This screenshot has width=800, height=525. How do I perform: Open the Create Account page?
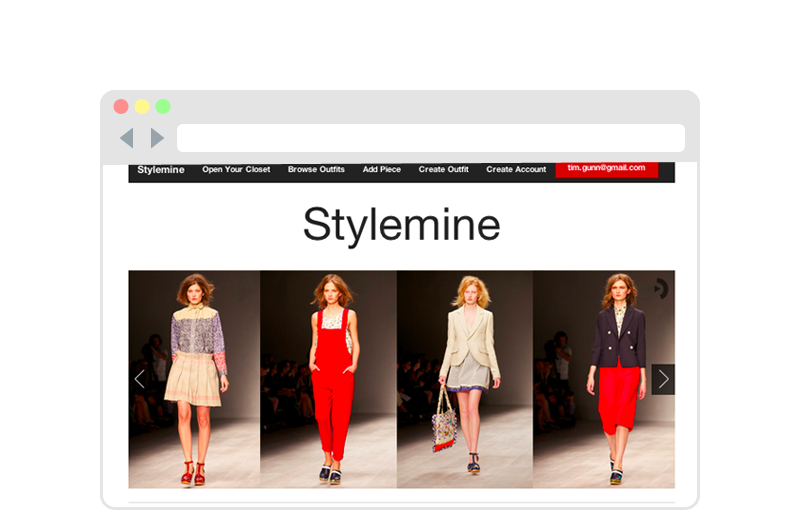tap(516, 170)
